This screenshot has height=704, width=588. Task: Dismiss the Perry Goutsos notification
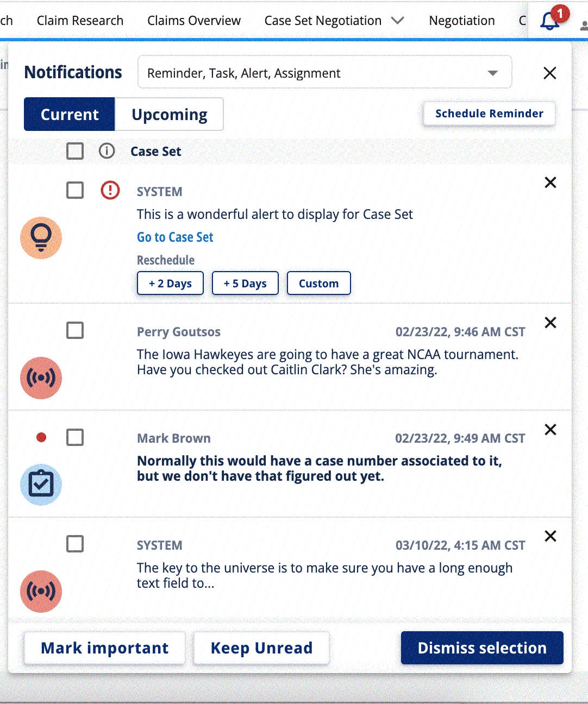[551, 323]
